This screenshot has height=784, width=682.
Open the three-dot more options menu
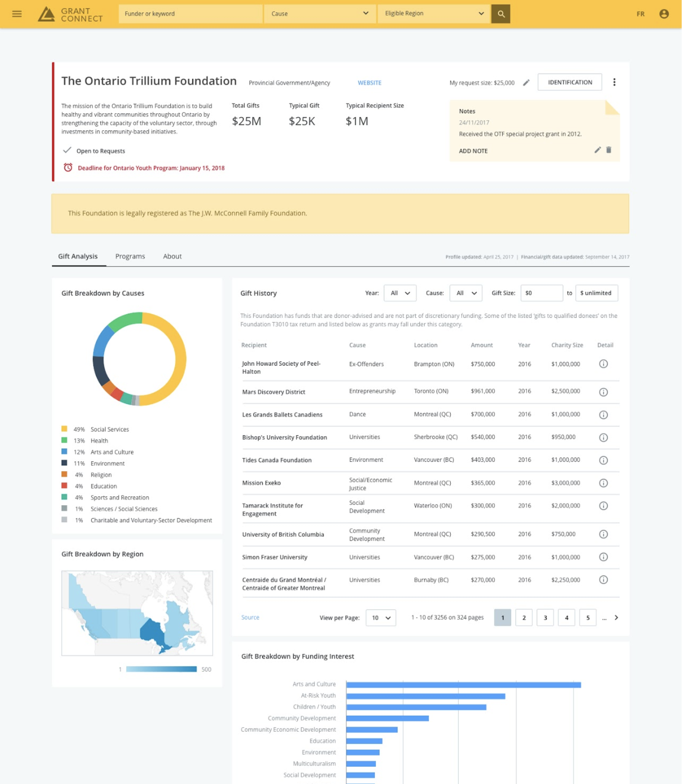614,82
